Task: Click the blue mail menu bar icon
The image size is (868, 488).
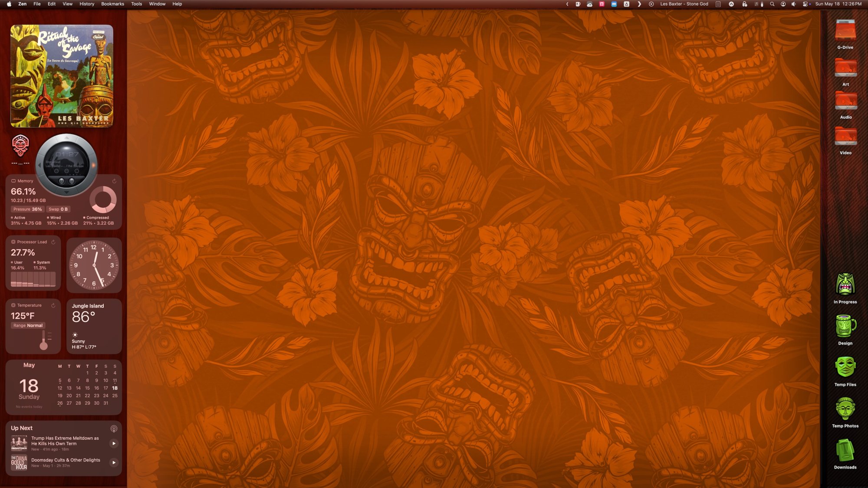Action: point(614,4)
